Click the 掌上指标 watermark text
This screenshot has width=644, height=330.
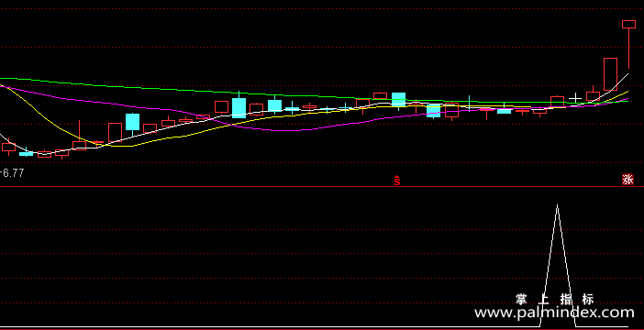click(554, 299)
